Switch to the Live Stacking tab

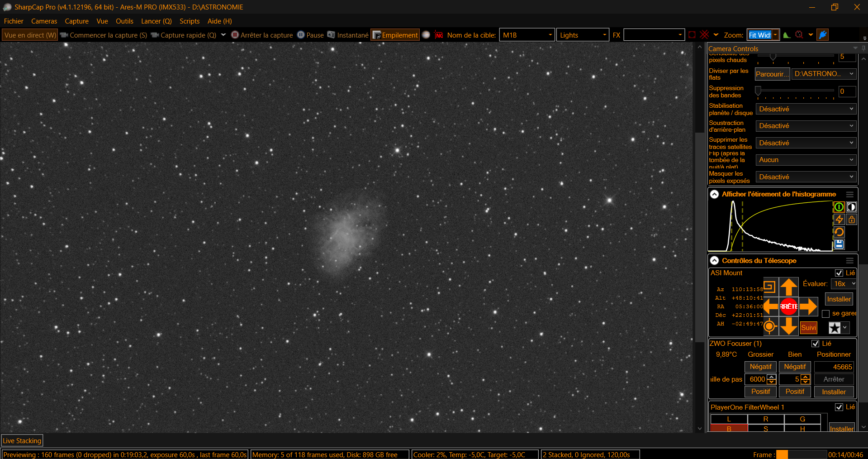pos(22,440)
